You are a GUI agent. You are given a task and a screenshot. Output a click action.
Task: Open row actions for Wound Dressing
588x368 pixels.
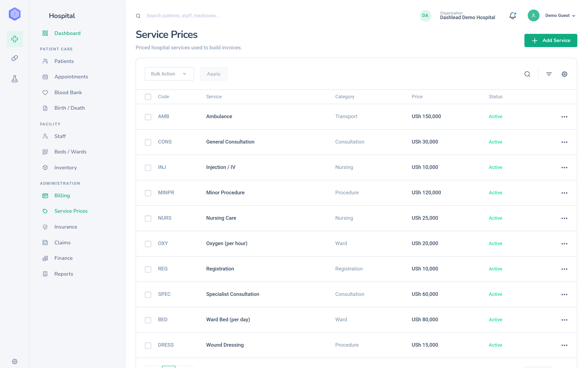pyautogui.click(x=564, y=345)
